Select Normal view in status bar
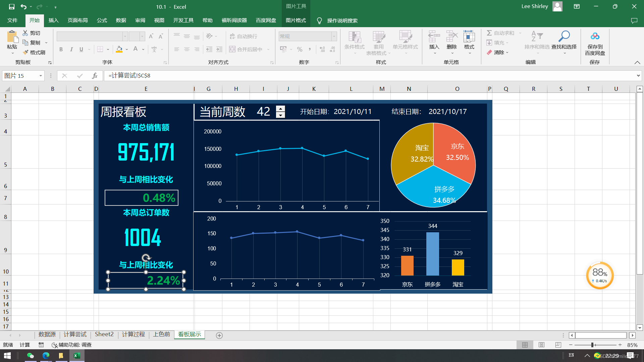Screen dimensions: 644x362 click(x=525, y=345)
